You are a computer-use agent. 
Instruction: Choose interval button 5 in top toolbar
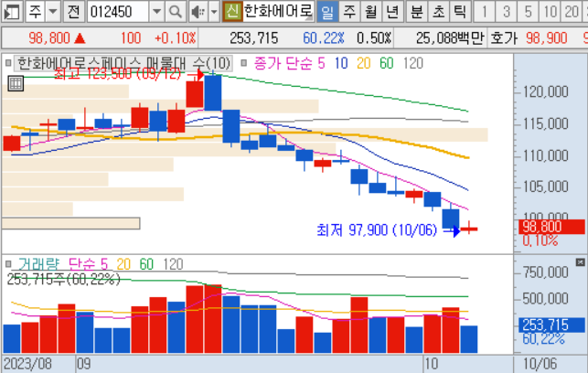coord(528,12)
